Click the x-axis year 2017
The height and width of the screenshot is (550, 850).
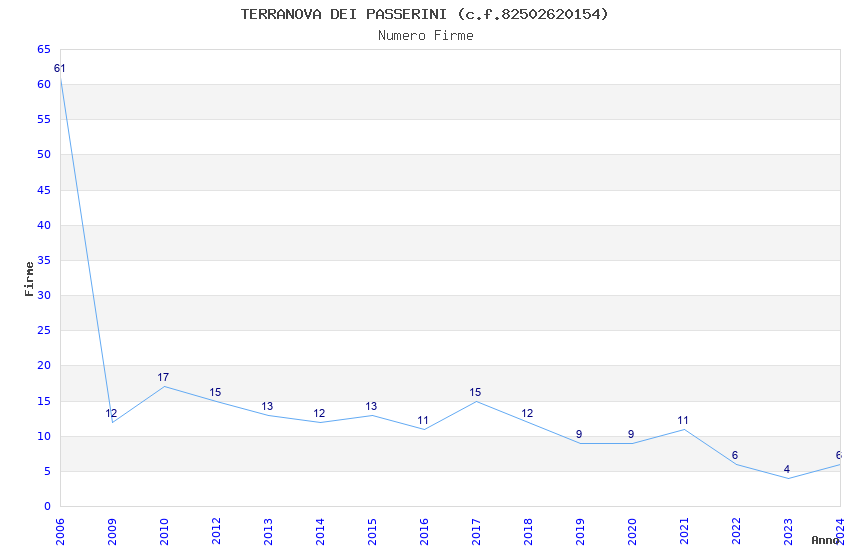[476, 532]
